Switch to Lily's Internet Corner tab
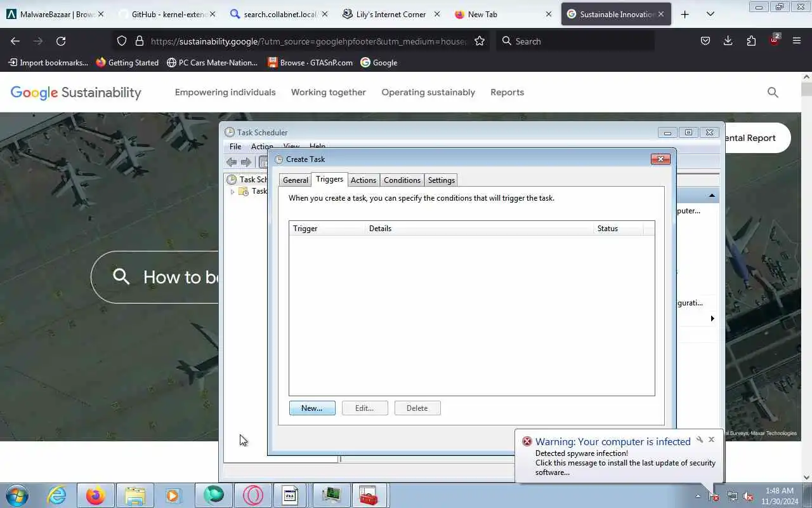 tap(390, 14)
